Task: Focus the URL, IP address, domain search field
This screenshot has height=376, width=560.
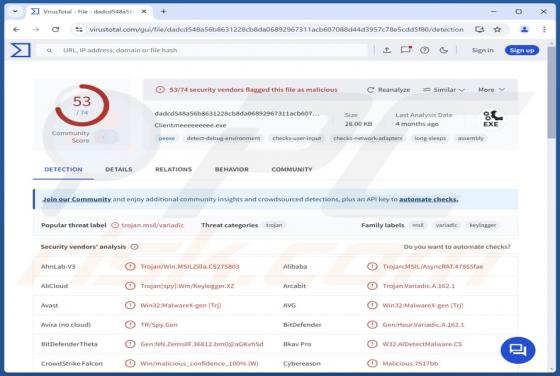Action: 202,50
